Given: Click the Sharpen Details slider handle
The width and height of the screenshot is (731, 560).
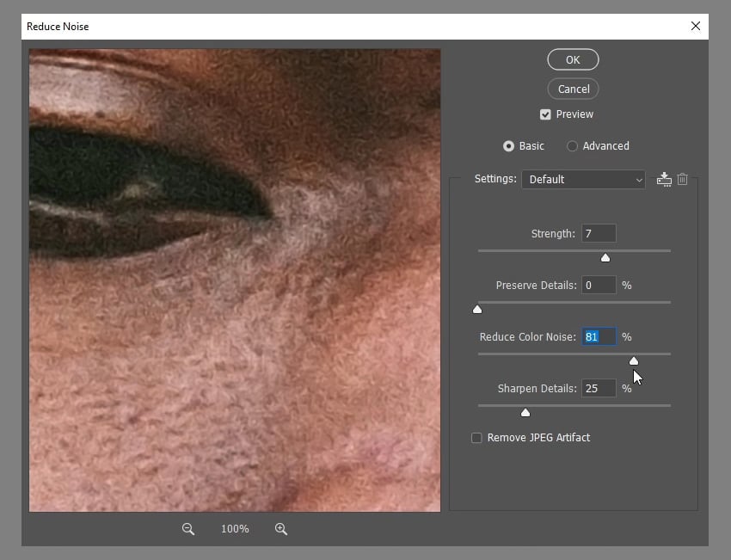Looking at the screenshot, I should tap(525, 413).
